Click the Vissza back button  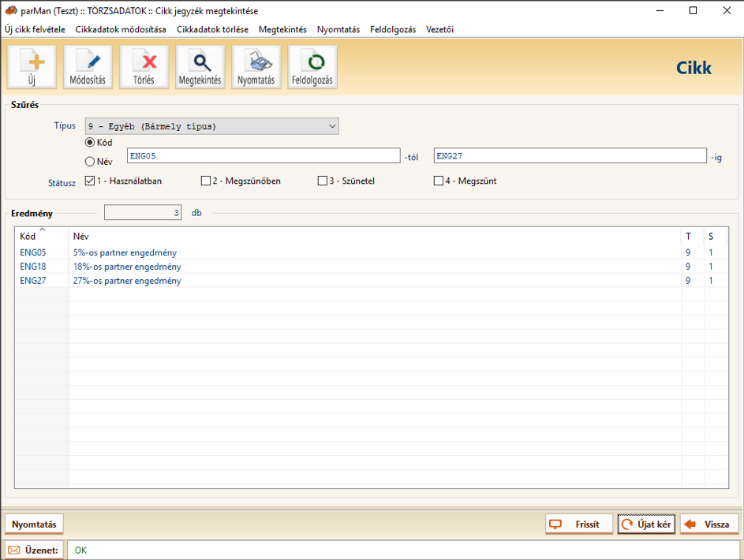(x=709, y=525)
